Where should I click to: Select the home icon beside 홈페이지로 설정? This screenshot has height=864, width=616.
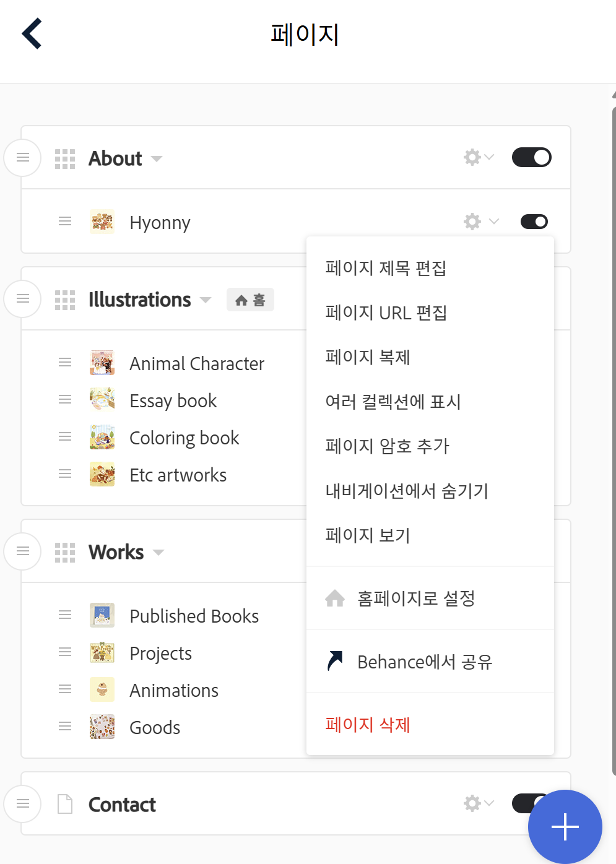tap(334, 597)
